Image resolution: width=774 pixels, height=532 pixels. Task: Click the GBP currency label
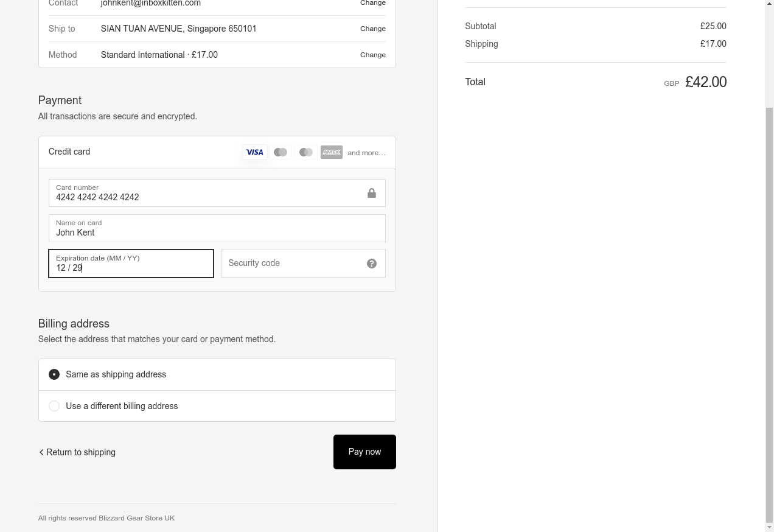672,83
